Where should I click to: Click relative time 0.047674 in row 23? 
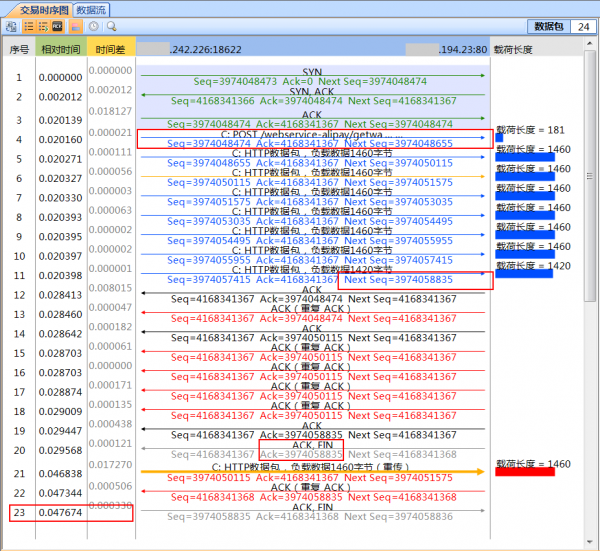tap(60, 513)
